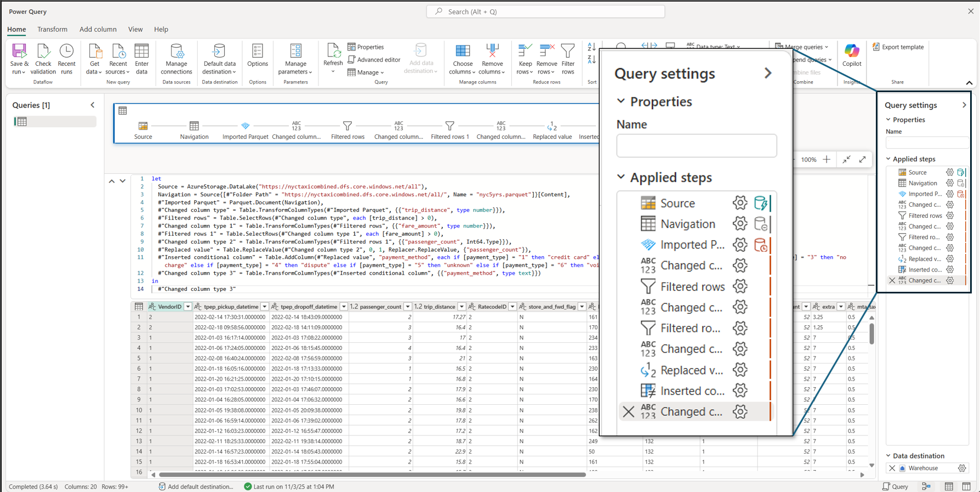The height and width of the screenshot is (492, 980).
Task: Select Filtered rows 1 step in diagram
Action: [449, 131]
